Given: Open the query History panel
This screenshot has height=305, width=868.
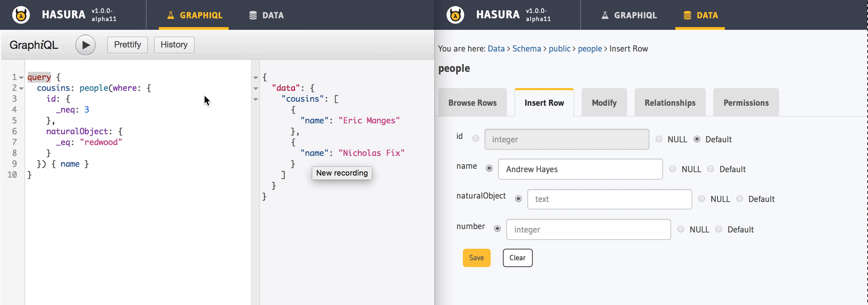Looking at the screenshot, I should tap(174, 45).
